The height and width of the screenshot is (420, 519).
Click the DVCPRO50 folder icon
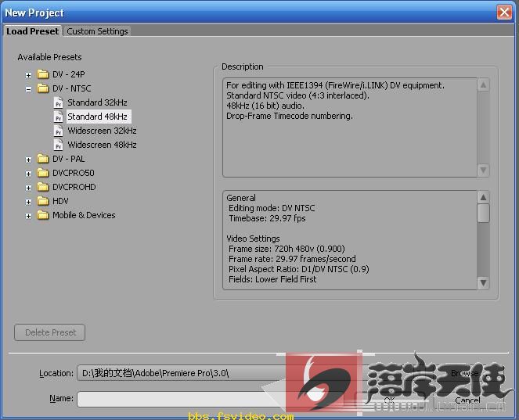[x=43, y=173]
